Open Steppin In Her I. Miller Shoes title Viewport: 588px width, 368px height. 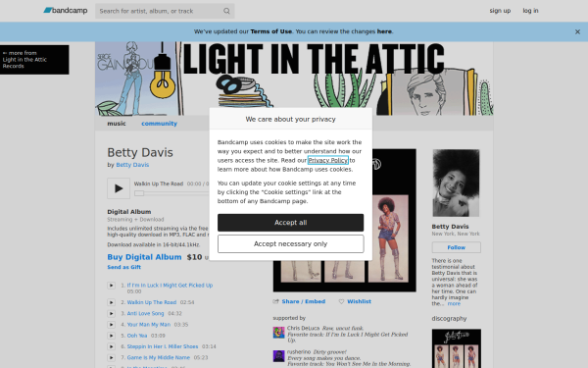163,346
